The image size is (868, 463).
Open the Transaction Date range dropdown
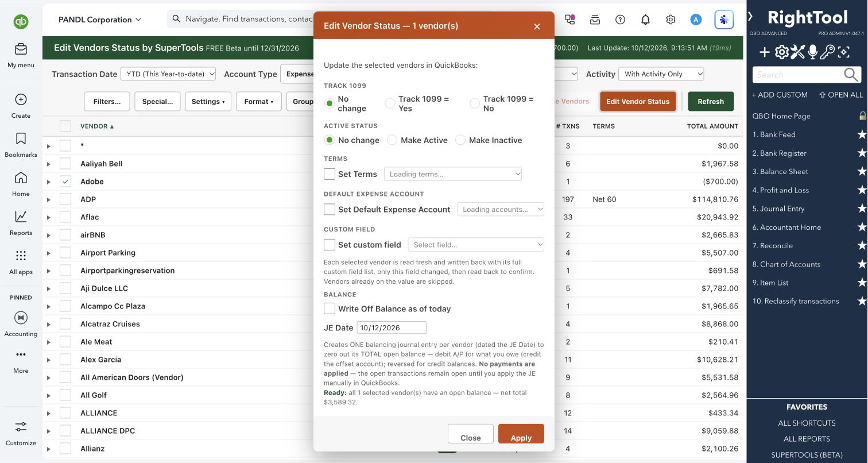point(168,74)
